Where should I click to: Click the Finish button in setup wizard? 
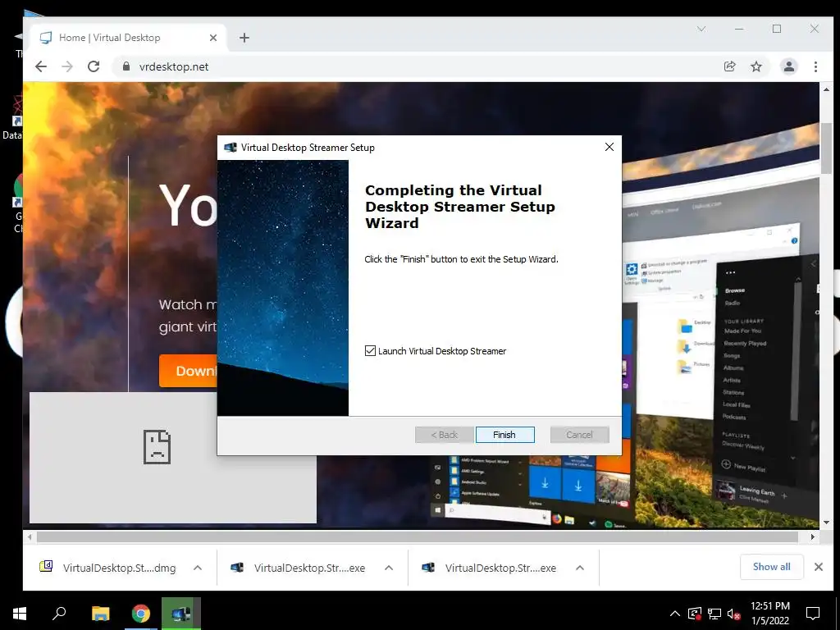coord(504,435)
